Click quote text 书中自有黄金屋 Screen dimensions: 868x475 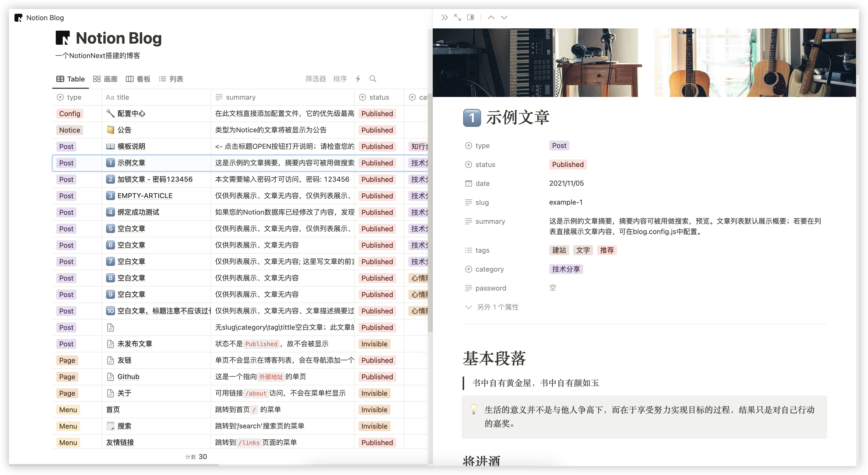click(501, 383)
